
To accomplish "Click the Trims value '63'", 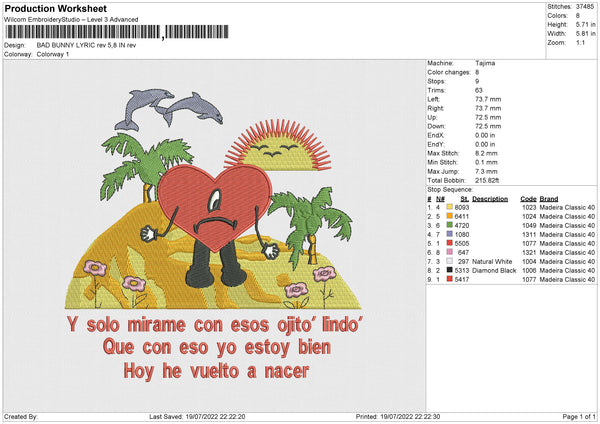I will [x=478, y=90].
